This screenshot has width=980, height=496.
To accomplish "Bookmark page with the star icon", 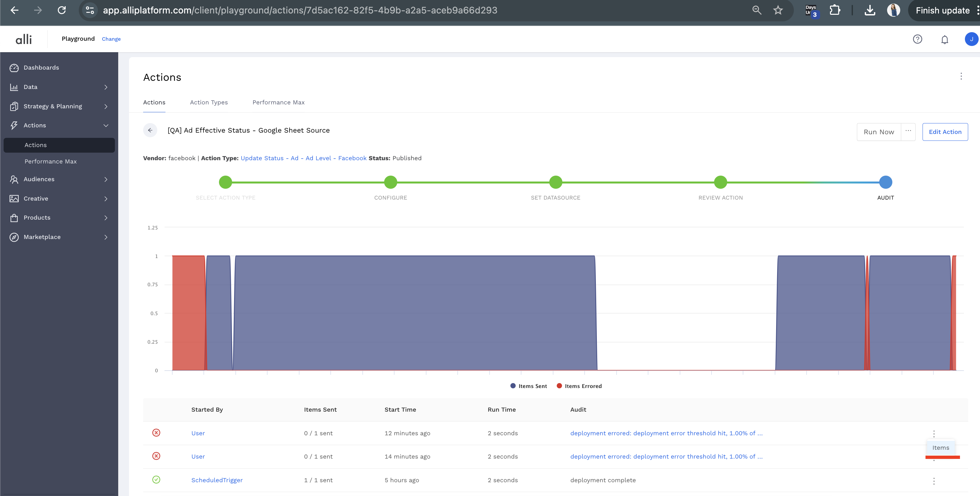I will pos(778,10).
